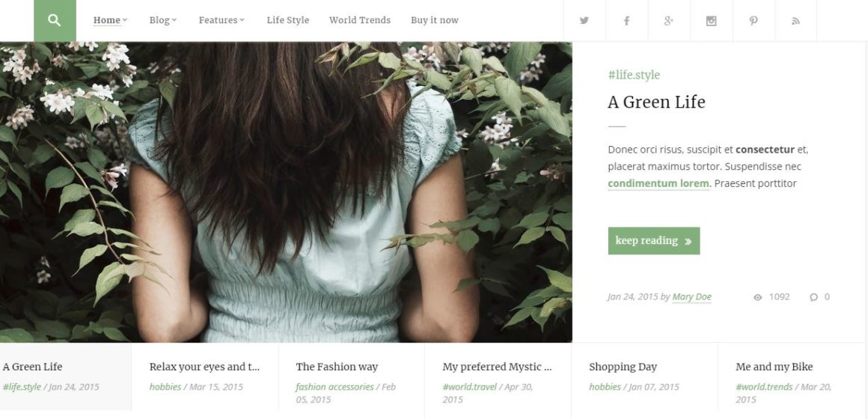
Task: Click the comments bubble icon
Action: coord(813,297)
